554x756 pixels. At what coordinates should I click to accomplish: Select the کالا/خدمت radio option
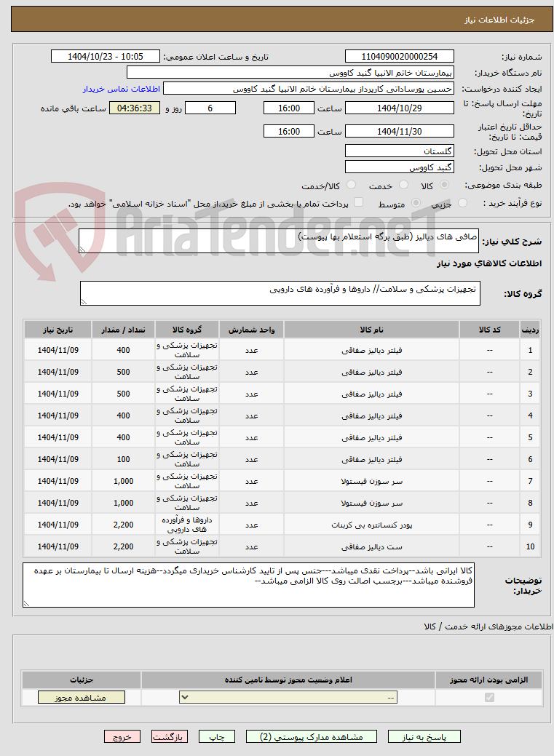[x=352, y=185]
